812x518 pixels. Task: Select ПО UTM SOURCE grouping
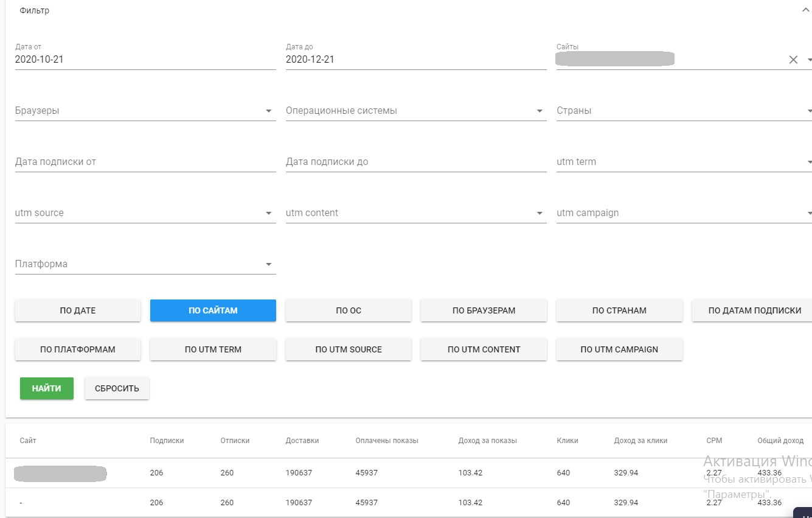tap(349, 349)
